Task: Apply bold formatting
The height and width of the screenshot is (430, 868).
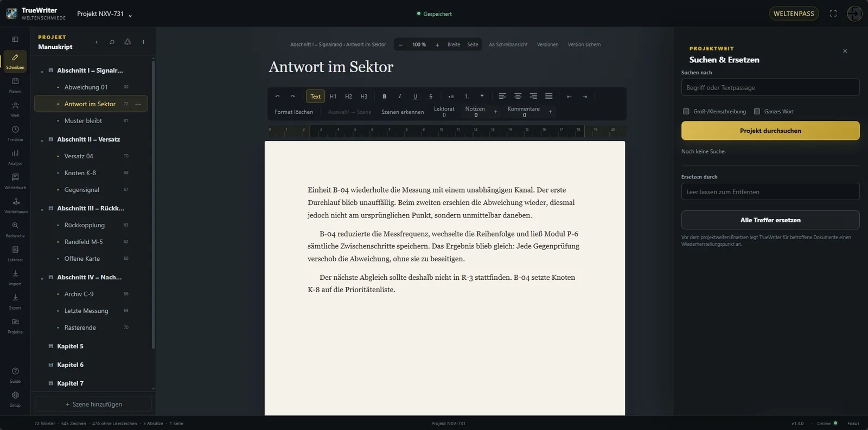Action: [x=385, y=97]
